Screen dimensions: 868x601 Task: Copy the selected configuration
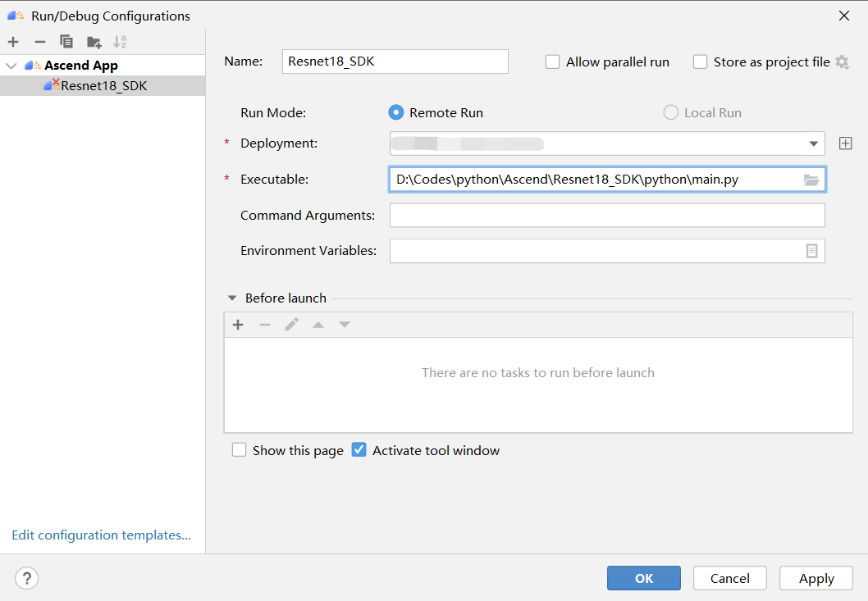coord(66,42)
